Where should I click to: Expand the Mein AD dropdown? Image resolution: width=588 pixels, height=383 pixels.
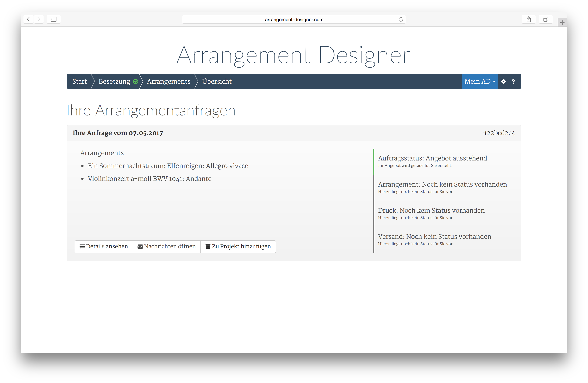[x=479, y=81]
